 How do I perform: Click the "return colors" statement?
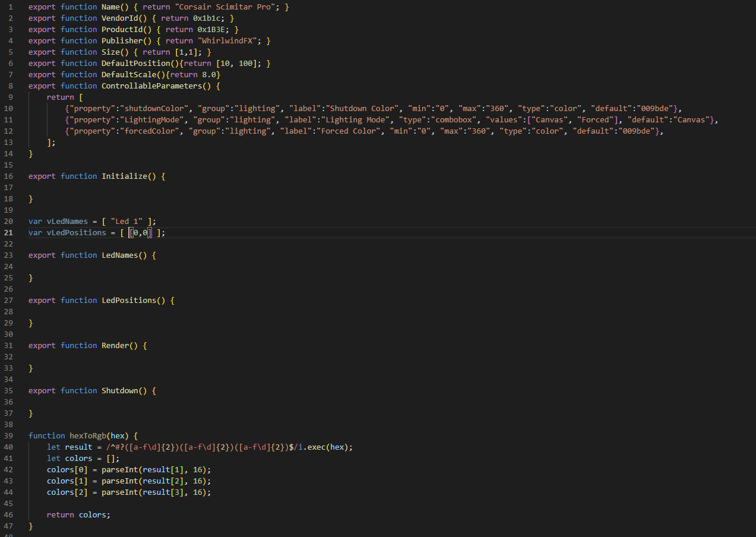click(78, 515)
